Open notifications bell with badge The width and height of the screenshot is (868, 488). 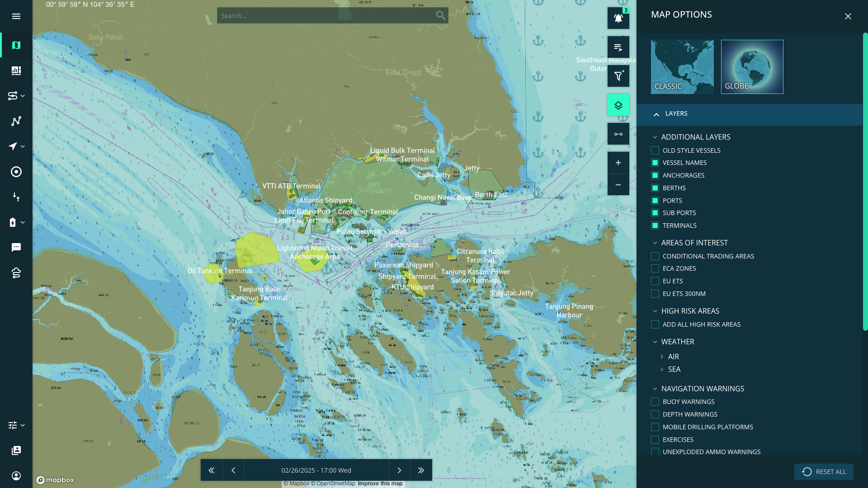(618, 18)
